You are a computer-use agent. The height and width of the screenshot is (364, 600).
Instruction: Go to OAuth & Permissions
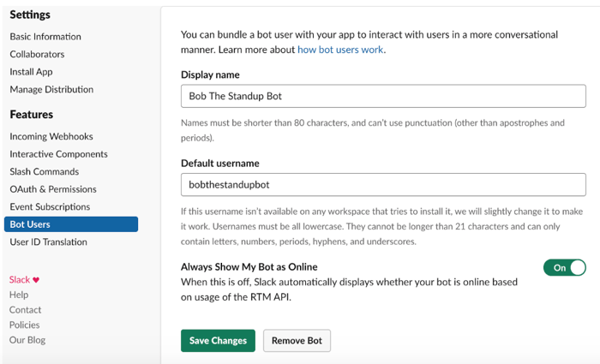[x=53, y=189]
